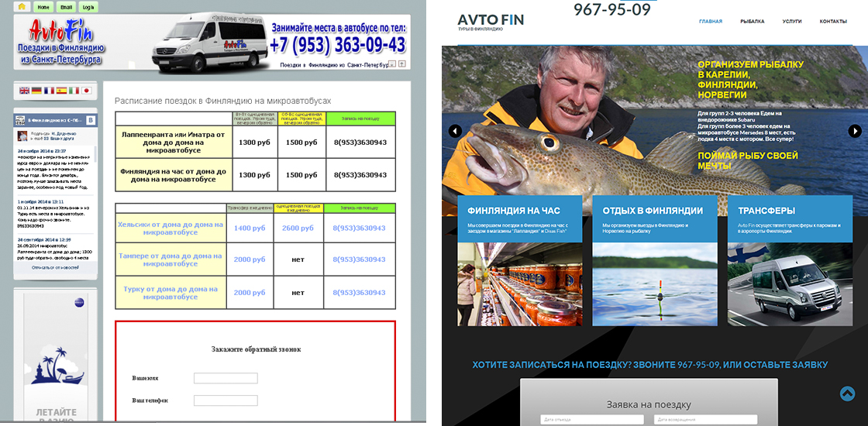Choose the French flag language icon

coord(49,91)
